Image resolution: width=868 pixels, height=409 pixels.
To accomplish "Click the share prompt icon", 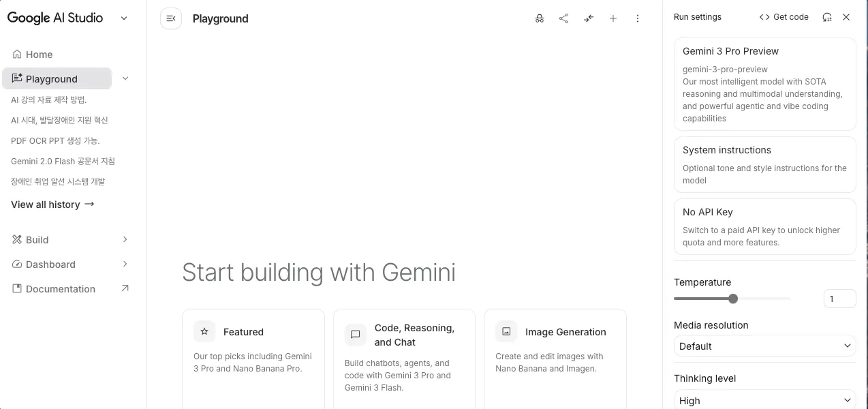I will (563, 18).
